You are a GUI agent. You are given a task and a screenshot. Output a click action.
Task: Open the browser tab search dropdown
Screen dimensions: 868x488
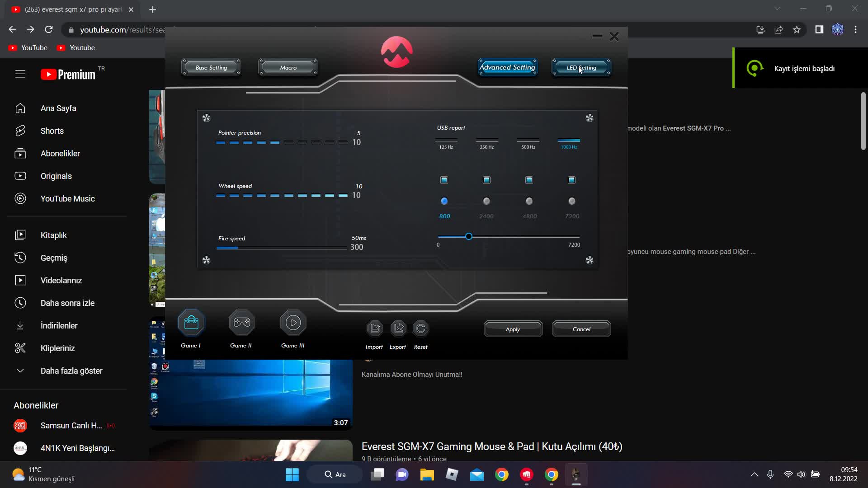pyautogui.click(x=777, y=8)
